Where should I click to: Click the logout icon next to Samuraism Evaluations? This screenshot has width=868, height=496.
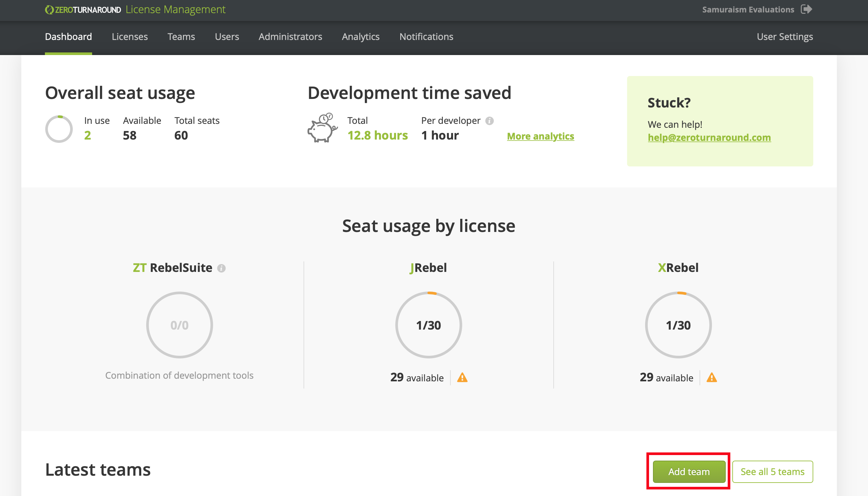pos(806,9)
